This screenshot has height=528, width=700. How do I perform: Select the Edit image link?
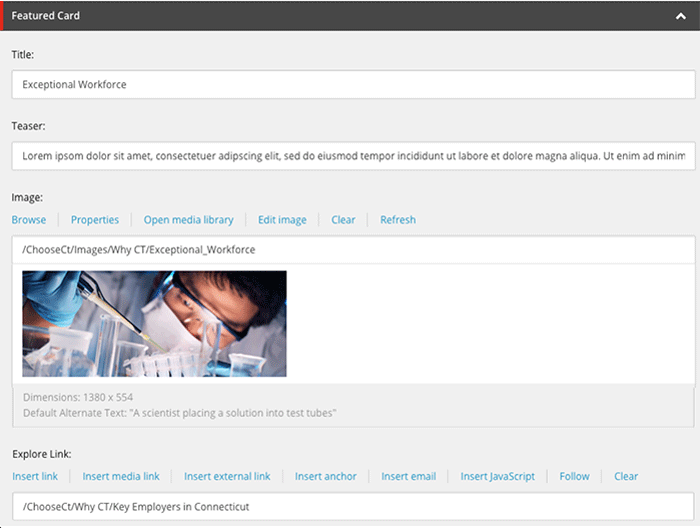pos(282,220)
